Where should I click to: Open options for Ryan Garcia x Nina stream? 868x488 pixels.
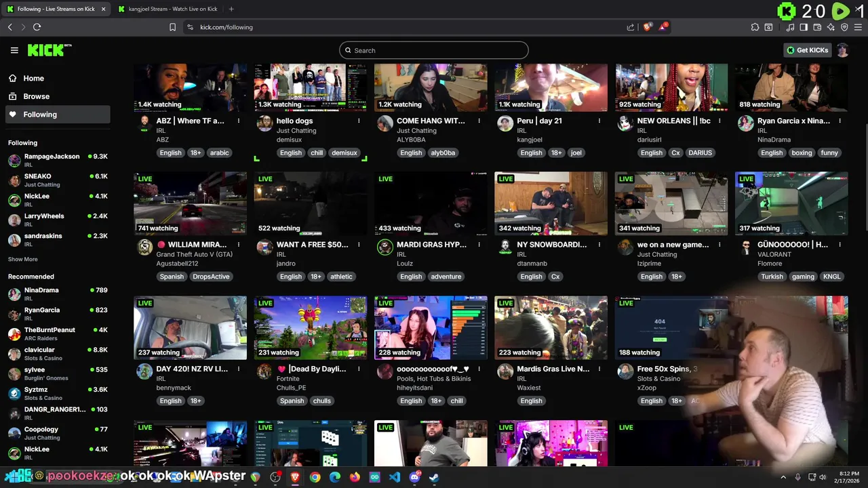(x=840, y=121)
